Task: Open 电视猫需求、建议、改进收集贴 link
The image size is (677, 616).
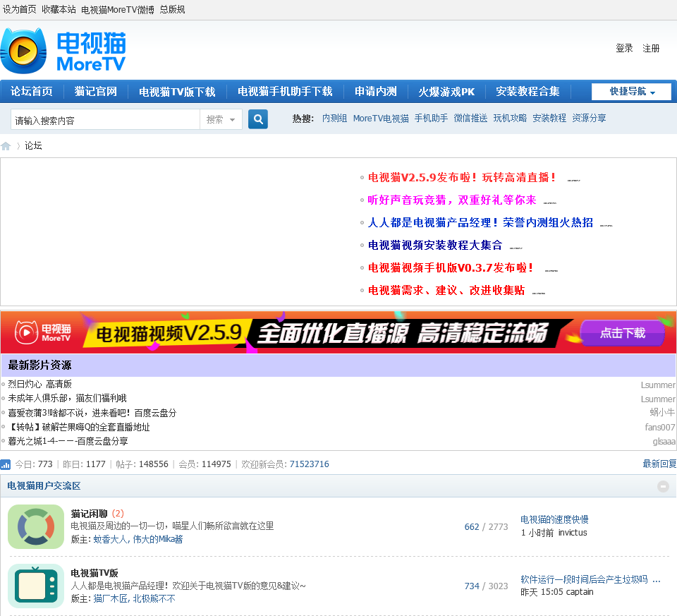Action: coord(446,290)
